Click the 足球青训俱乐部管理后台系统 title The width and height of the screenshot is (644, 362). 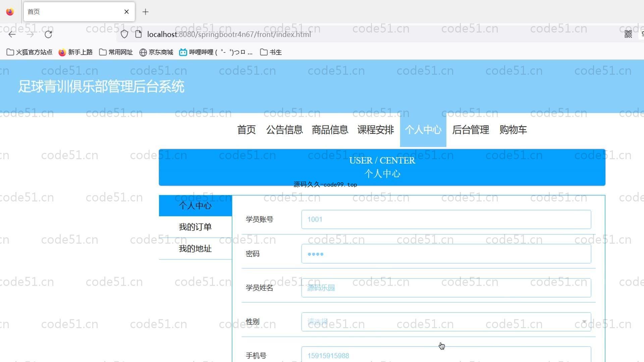[x=101, y=86]
